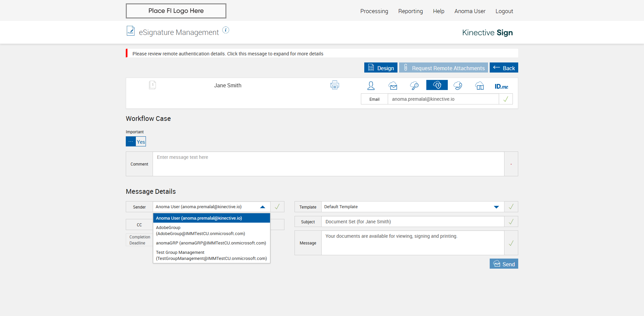Click the printer icon beside Jane Smith
This screenshot has height=316, width=644.
[334, 85]
